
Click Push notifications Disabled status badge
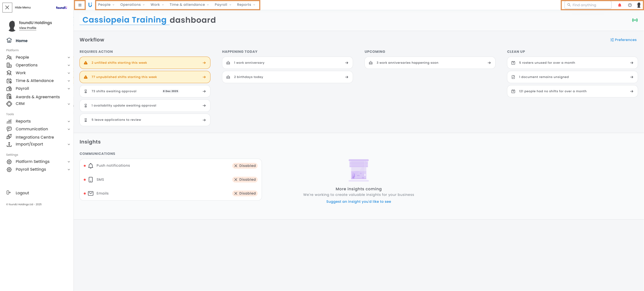245,166
